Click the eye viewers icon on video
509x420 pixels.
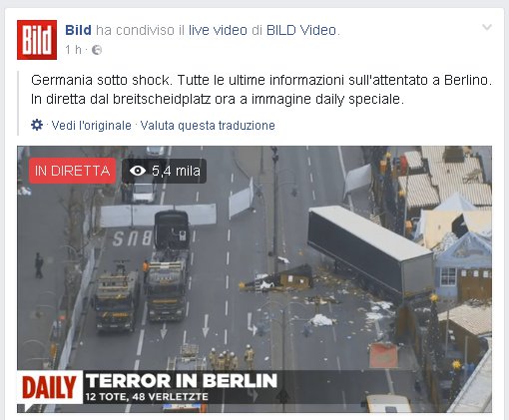point(138,171)
